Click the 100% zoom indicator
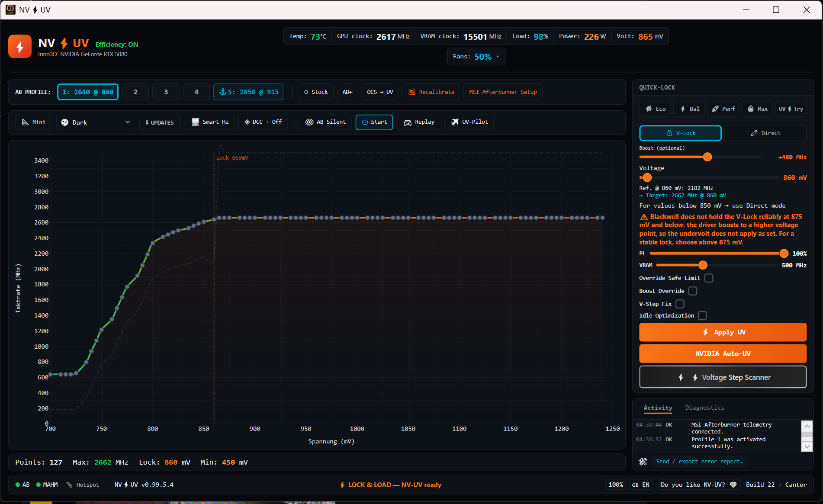823x504 pixels. click(x=616, y=485)
